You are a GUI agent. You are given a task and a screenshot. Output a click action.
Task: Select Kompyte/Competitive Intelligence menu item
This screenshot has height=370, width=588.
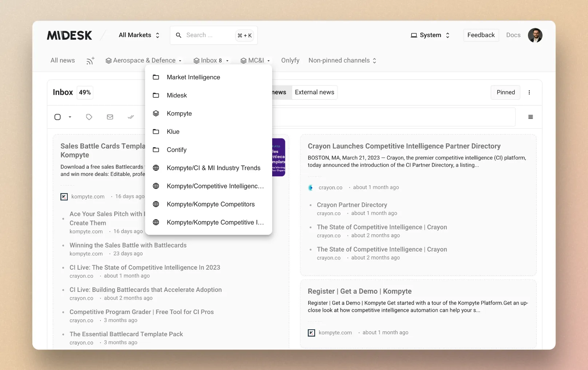(208, 186)
